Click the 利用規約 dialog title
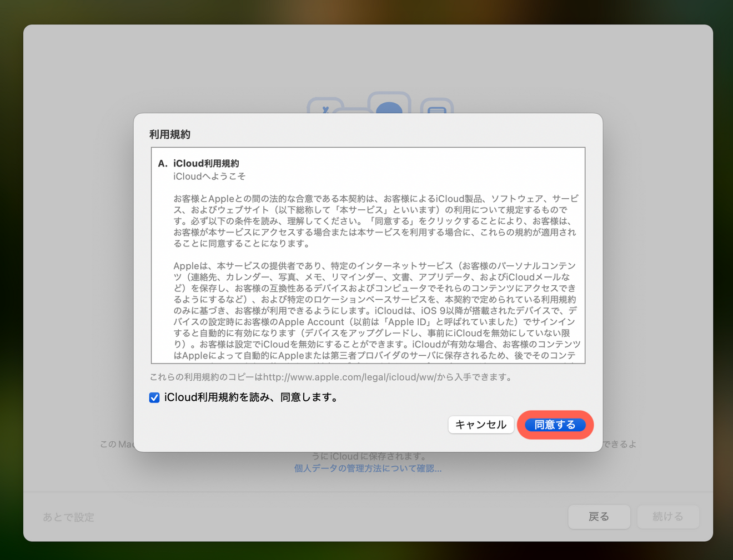The width and height of the screenshot is (733, 560). 170,134
